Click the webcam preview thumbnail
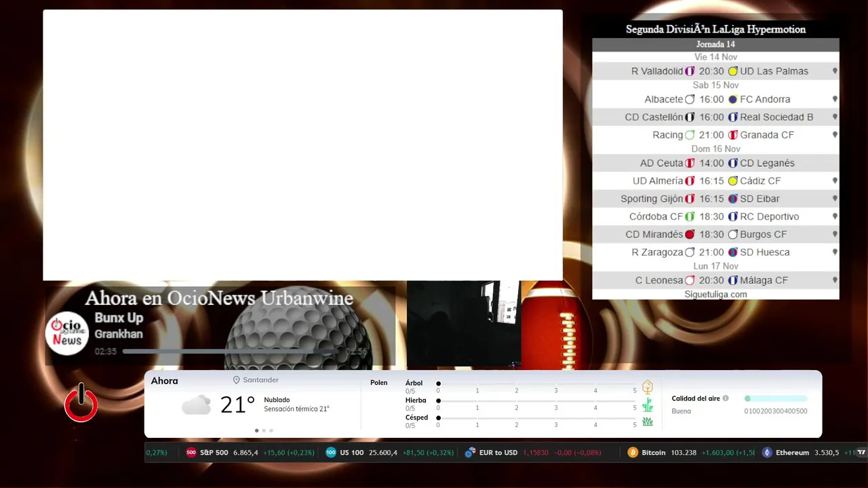The image size is (868, 488). (x=464, y=324)
